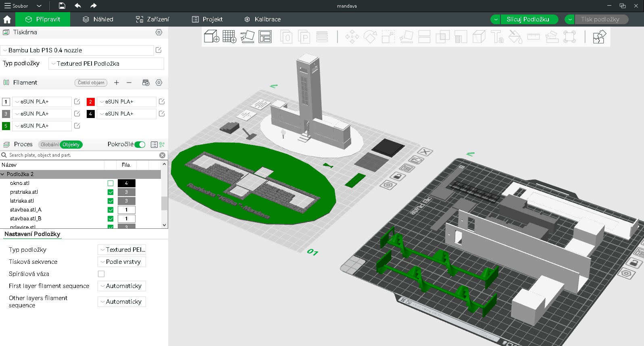644x346 pixels.
Task: Open the Bambu Lab P1S printer dropdown
Action: (77, 50)
